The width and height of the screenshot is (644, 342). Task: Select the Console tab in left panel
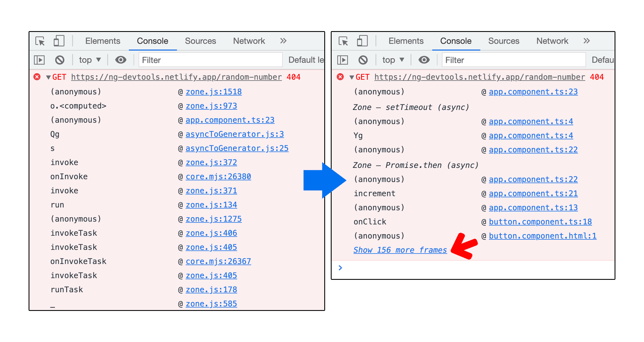coord(152,40)
